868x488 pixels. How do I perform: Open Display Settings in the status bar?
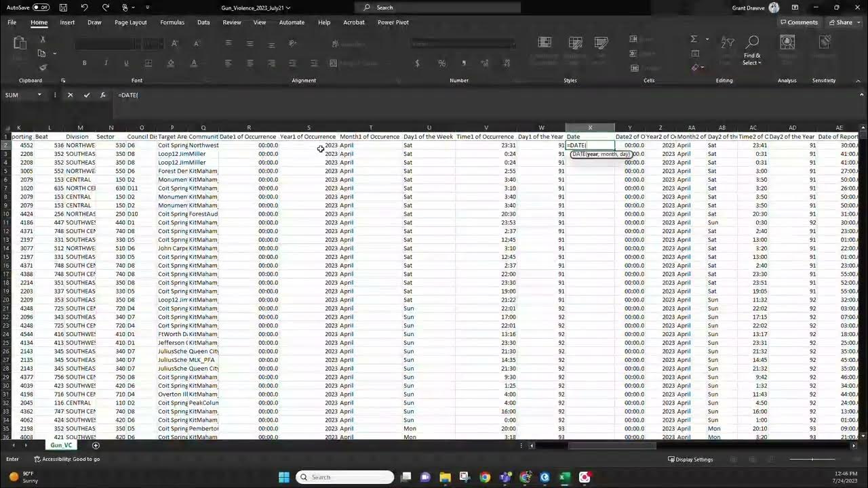point(690,460)
